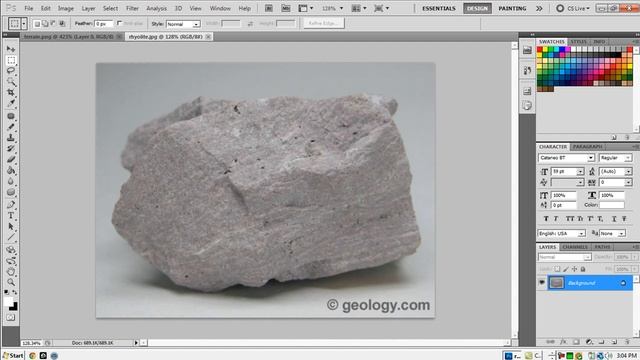This screenshot has width=640, height=360.
Task: Launch Bridge from the application bar
Action: tap(269, 8)
